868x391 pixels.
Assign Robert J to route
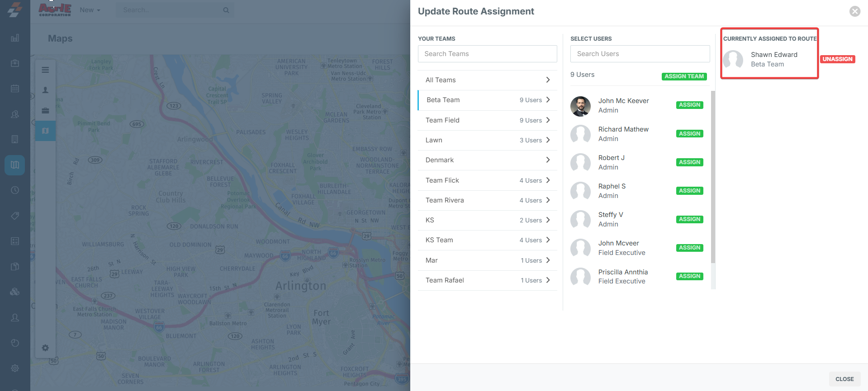tap(690, 162)
